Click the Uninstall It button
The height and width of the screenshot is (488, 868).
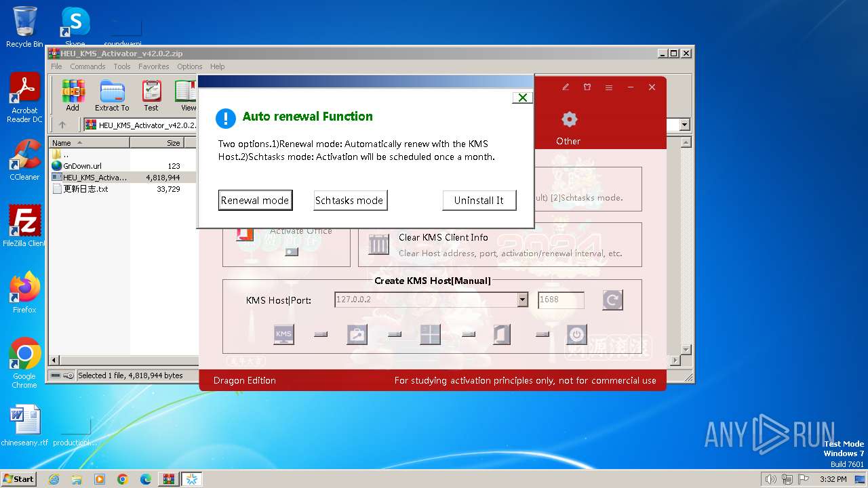click(x=479, y=200)
